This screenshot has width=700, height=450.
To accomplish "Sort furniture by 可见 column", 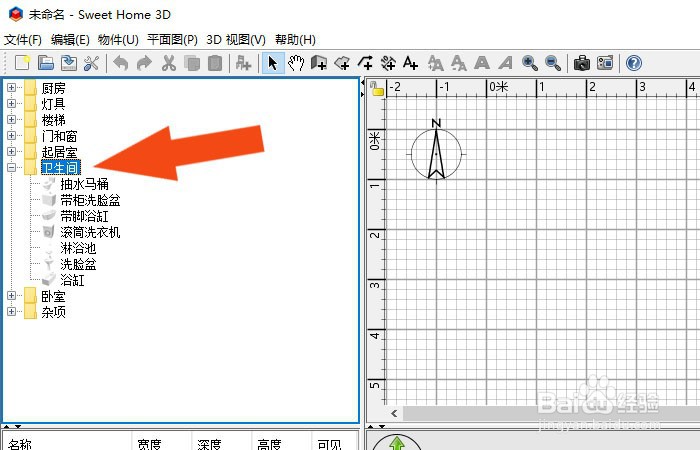I will 335,443.
